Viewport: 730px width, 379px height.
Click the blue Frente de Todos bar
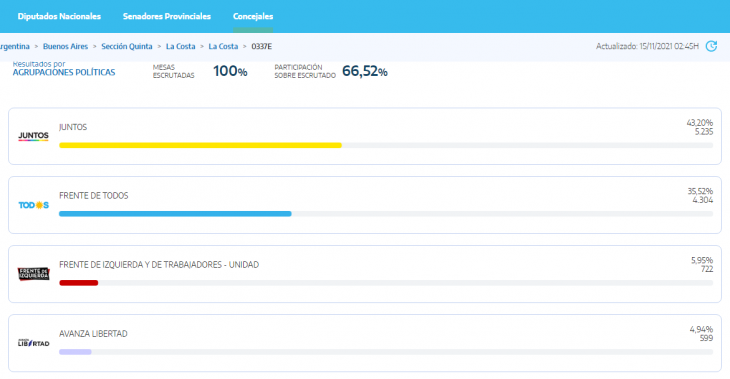coord(175,214)
